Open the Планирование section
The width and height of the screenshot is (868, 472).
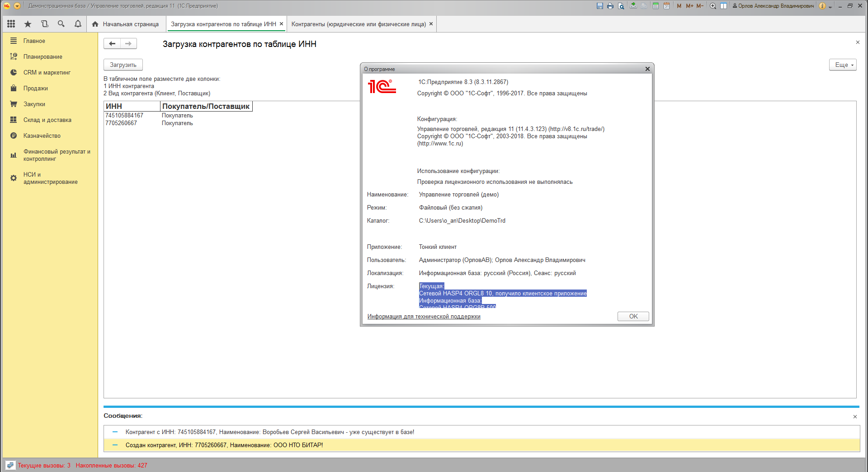(43, 56)
